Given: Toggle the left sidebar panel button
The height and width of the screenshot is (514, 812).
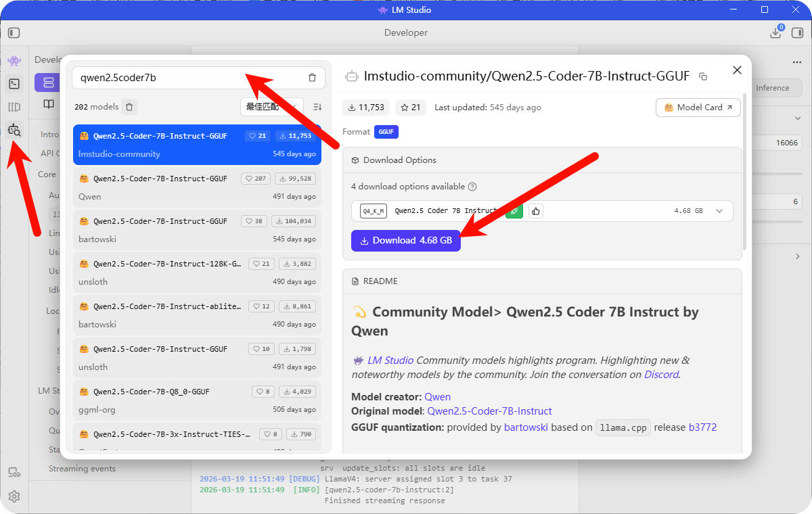Looking at the screenshot, I should (x=14, y=32).
